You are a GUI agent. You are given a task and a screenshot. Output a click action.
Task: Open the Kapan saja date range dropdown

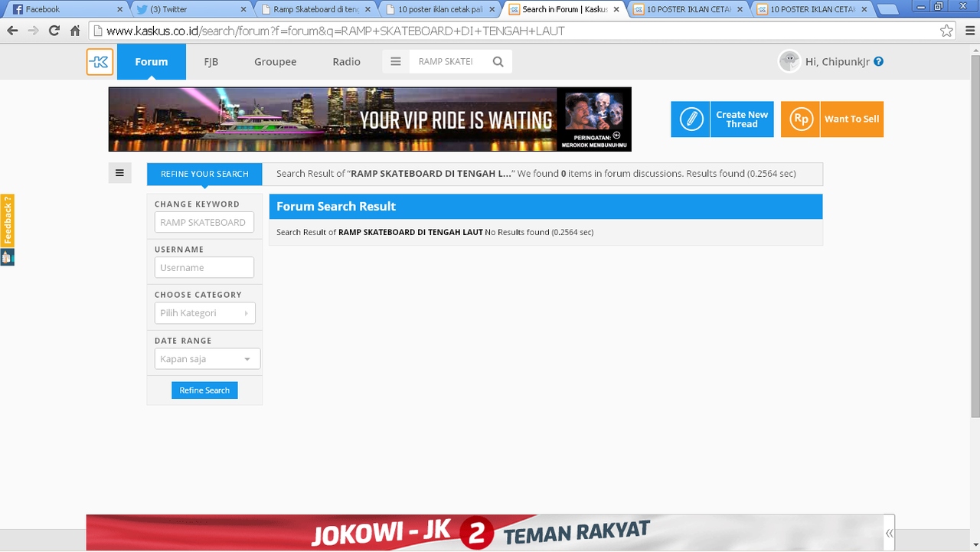point(207,359)
